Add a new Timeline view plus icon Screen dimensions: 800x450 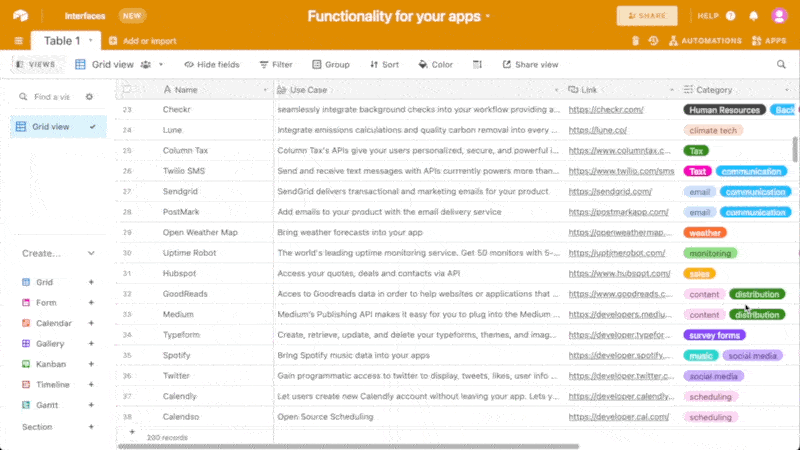pyautogui.click(x=91, y=384)
